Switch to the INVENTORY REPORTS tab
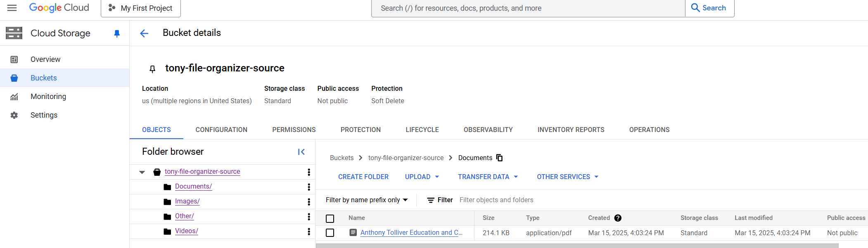This screenshot has height=248, width=868. [x=571, y=130]
